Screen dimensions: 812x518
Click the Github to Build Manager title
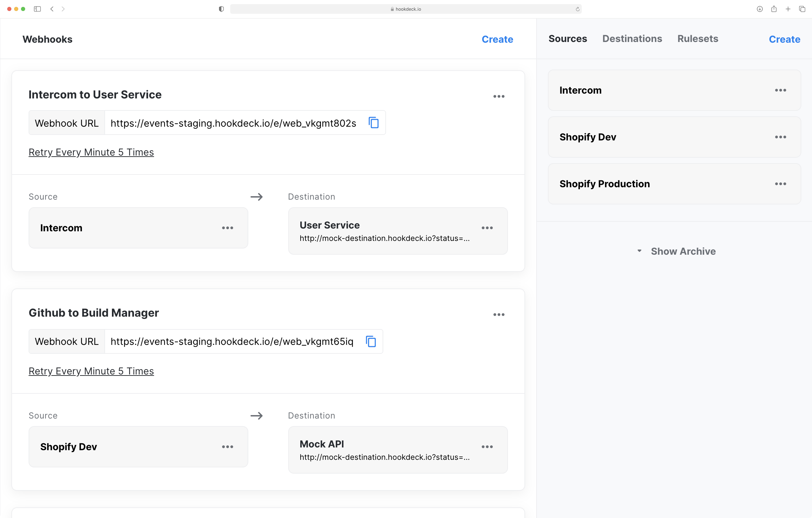click(x=94, y=313)
